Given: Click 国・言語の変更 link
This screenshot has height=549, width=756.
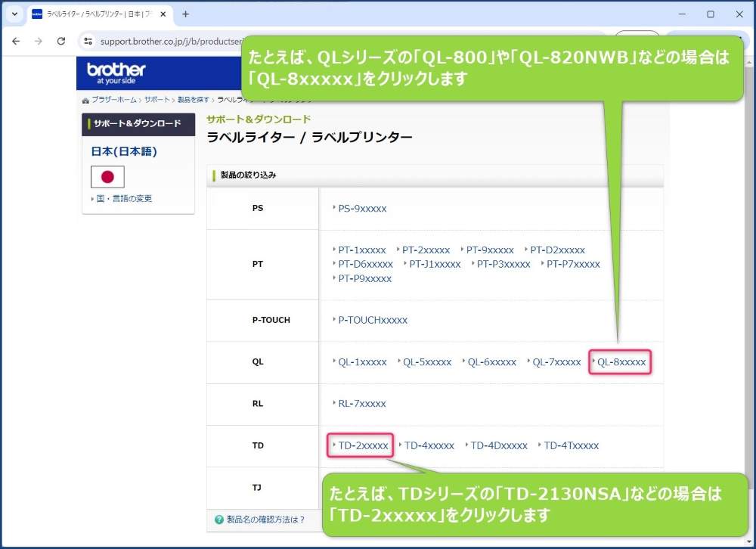Looking at the screenshot, I should pyautogui.click(x=124, y=199).
